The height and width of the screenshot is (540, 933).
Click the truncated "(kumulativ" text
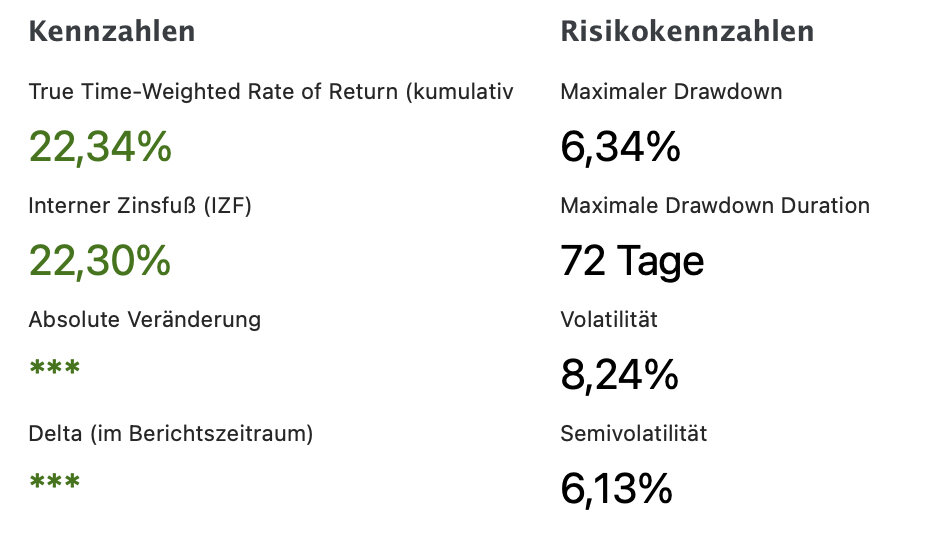pyautogui.click(x=460, y=92)
